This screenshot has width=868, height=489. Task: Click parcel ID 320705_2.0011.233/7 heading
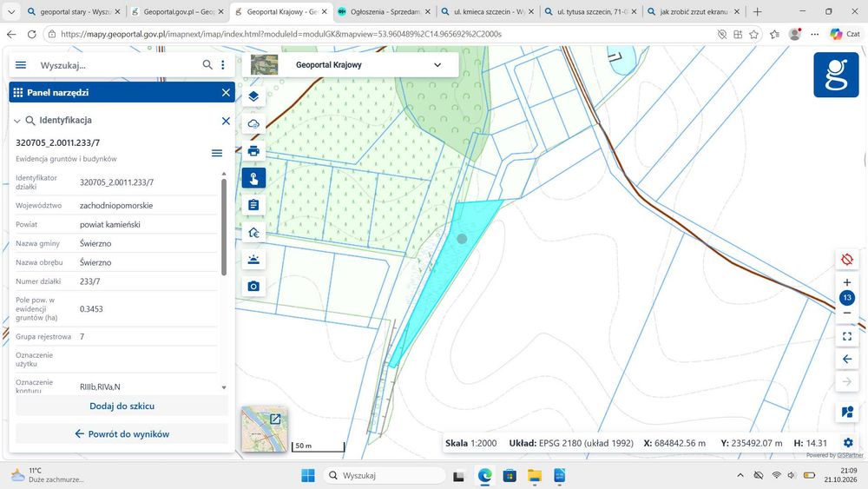(x=57, y=143)
